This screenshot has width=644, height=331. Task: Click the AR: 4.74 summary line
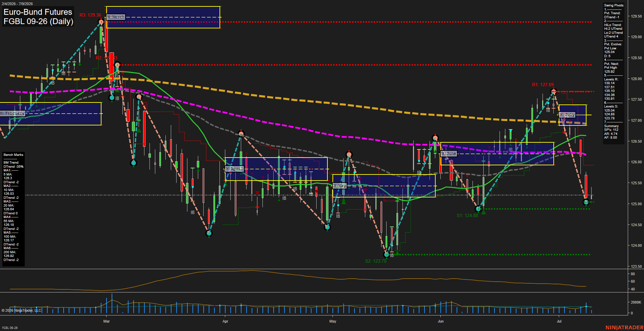(x=611, y=134)
